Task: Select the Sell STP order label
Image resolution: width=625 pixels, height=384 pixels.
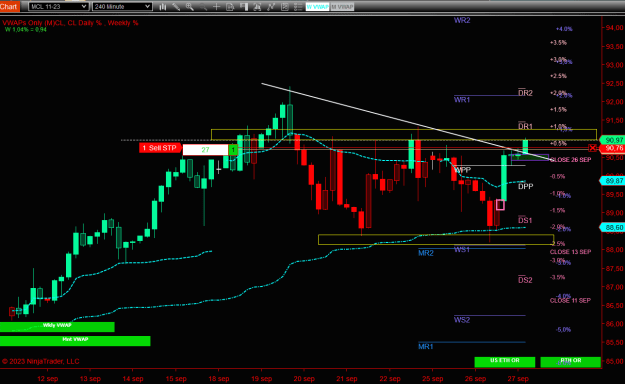Action: point(160,148)
